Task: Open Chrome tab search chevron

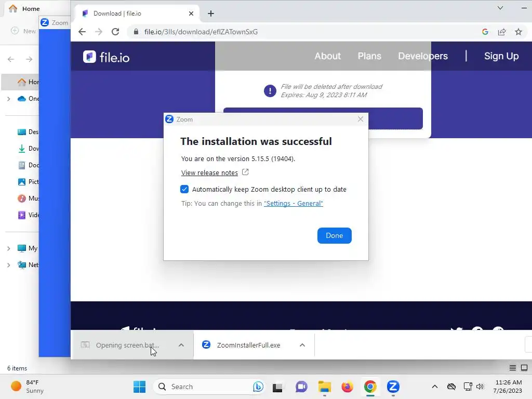Action: pos(500,8)
